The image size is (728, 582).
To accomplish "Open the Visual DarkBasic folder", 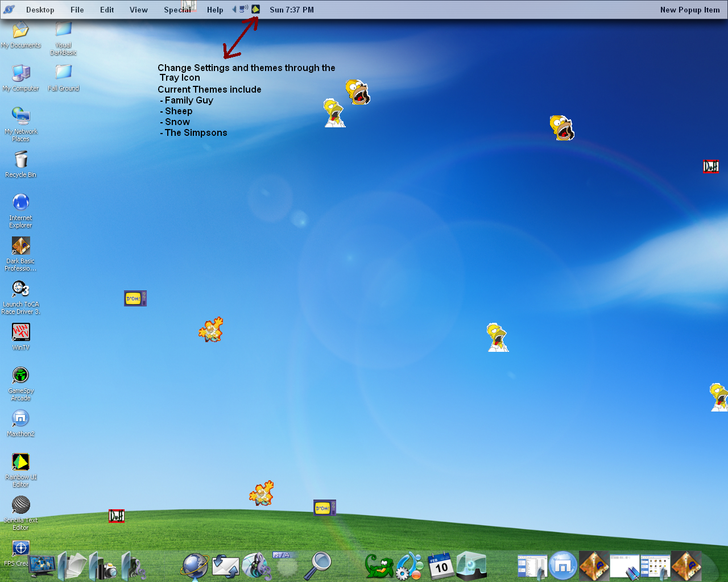I will coord(63,38).
